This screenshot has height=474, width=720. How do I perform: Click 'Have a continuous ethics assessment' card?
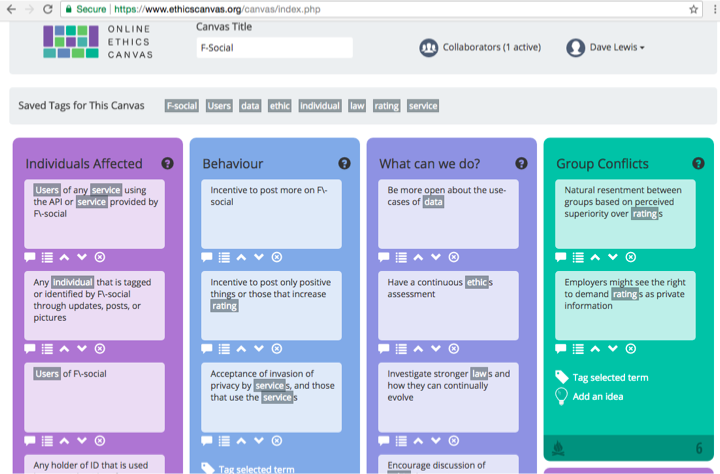tap(448, 306)
